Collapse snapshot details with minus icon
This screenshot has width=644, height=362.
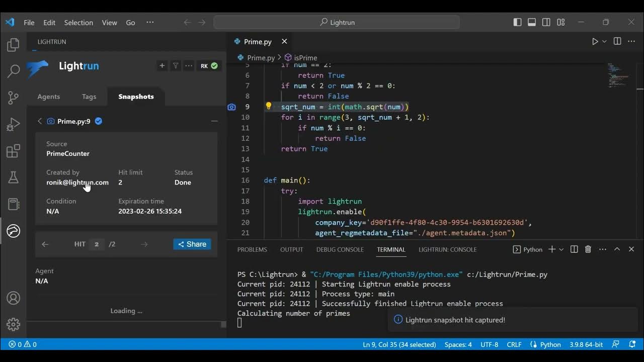[x=214, y=121]
